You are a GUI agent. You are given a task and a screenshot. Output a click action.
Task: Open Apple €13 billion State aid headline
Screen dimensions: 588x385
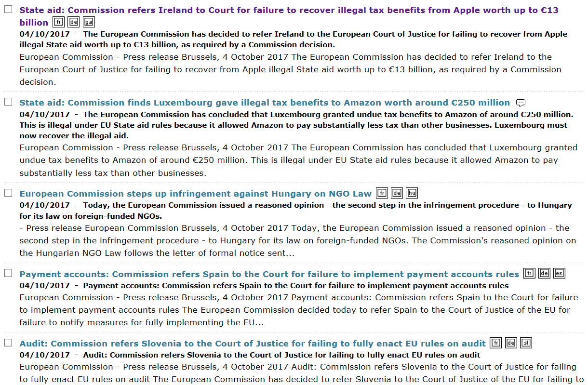288,10
